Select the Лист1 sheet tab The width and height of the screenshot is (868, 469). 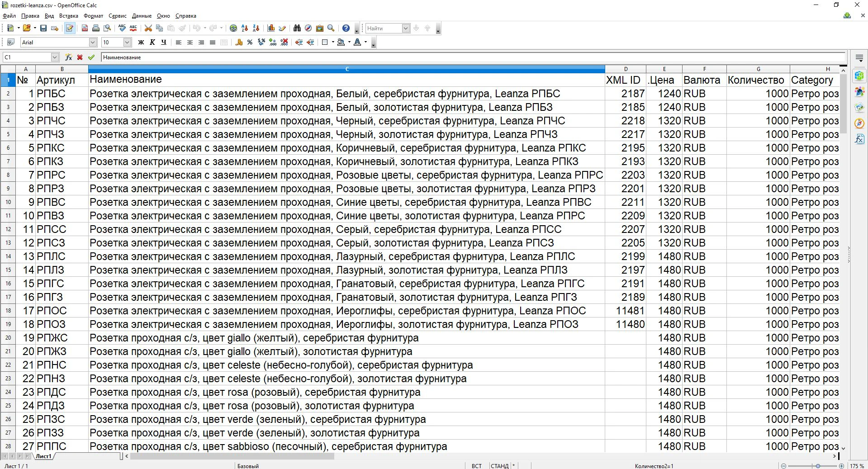[43, 456]
